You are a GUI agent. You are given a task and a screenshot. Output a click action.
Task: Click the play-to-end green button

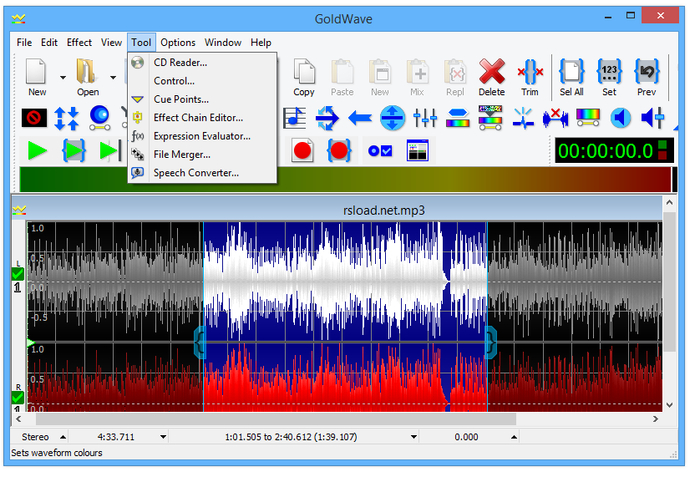(x=110, y=151)
